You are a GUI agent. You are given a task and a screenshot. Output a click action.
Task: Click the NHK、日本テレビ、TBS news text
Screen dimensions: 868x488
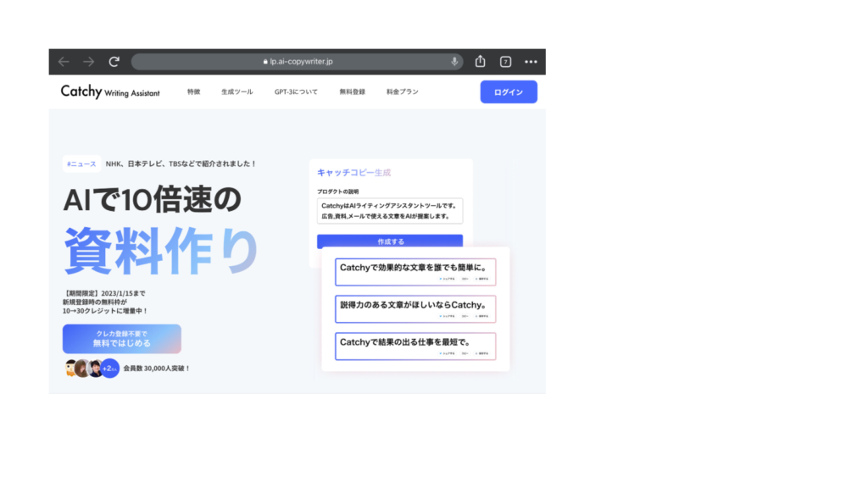181,164
